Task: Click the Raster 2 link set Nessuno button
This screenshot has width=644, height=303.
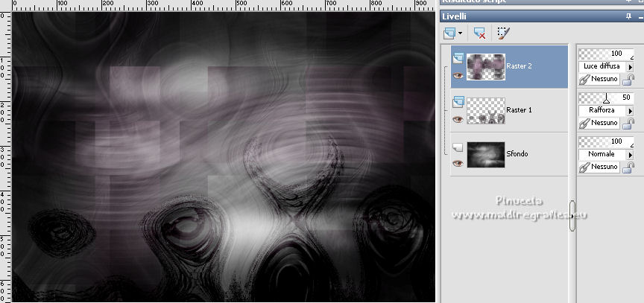Action: coord(599,79)
